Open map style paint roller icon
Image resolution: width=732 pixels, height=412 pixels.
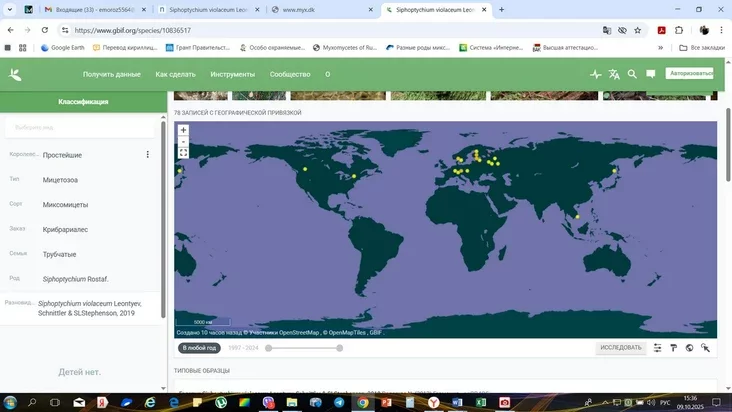tap(673, 348)
